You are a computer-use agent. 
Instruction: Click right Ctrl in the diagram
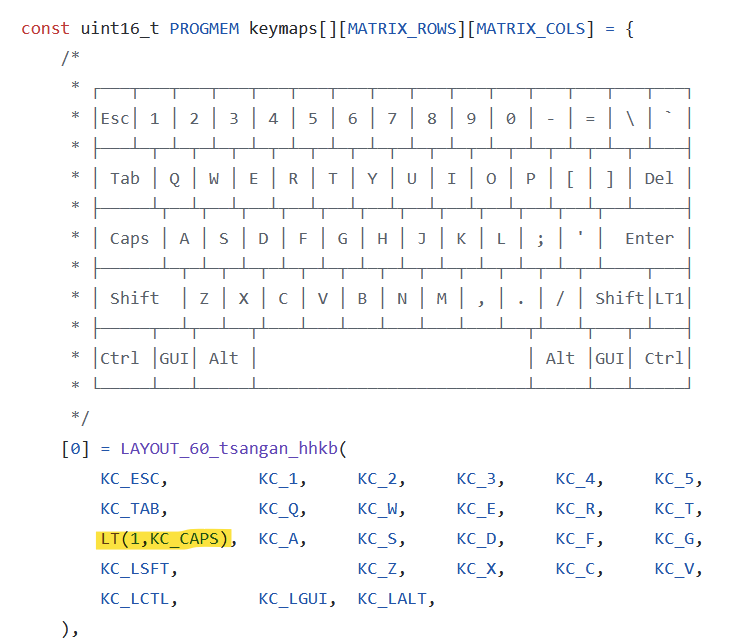664,359
